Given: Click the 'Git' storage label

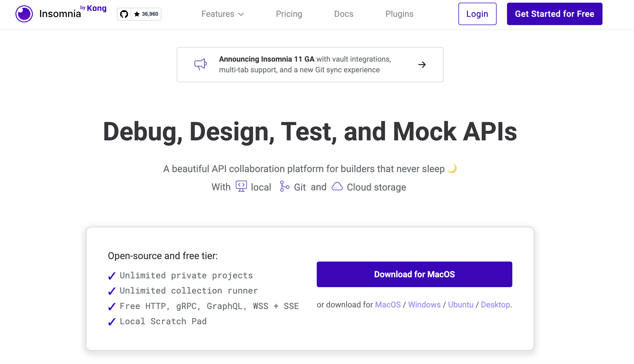Looking at the screenshot, I should [300, 187].
